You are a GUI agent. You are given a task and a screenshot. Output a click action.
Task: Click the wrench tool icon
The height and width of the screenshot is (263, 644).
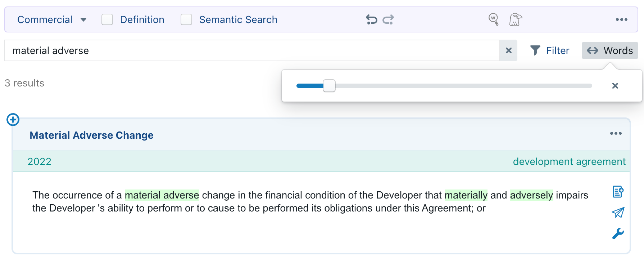tap(618, 233)
